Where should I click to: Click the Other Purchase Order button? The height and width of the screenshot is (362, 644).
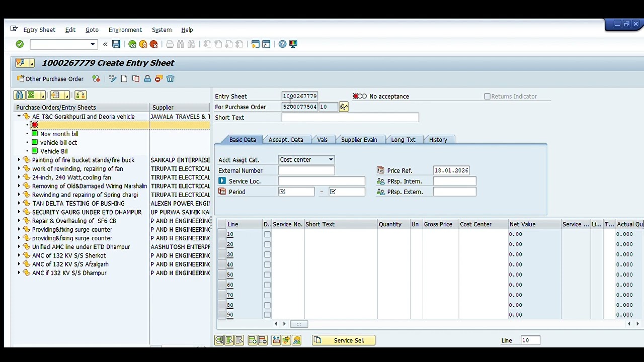click(50, 78)
